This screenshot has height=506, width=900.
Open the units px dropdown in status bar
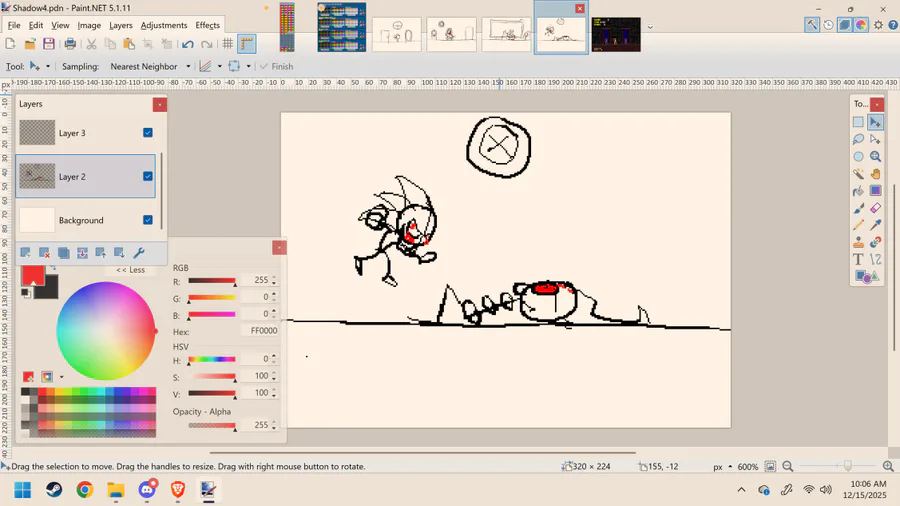(x=722, y=466)
